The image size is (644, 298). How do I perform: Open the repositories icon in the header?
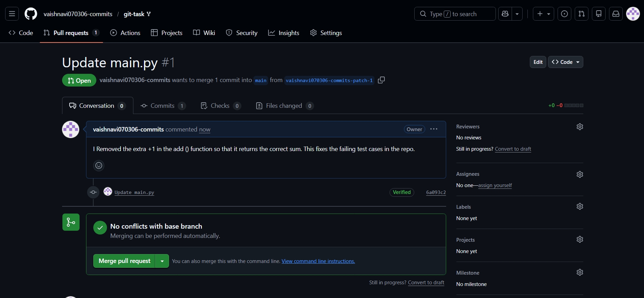[x=599, y=14]
